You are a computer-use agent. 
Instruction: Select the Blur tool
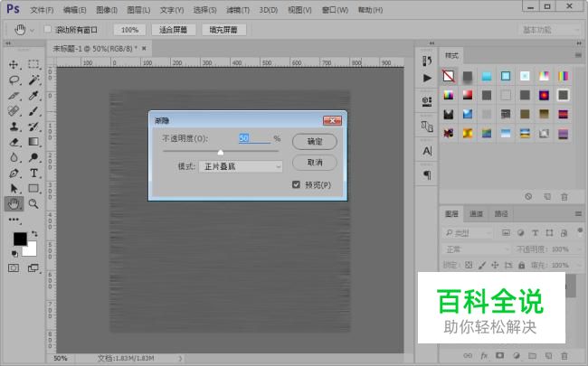click(14, 157)
